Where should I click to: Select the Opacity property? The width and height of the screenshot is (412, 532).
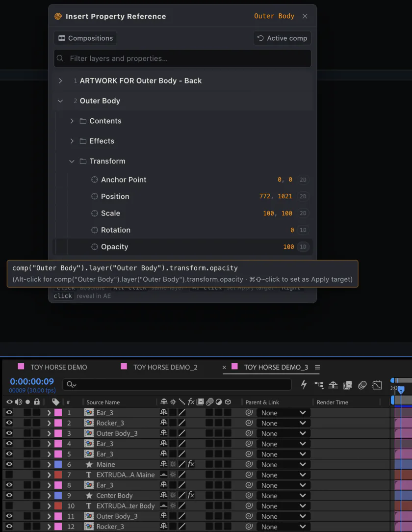115,247
